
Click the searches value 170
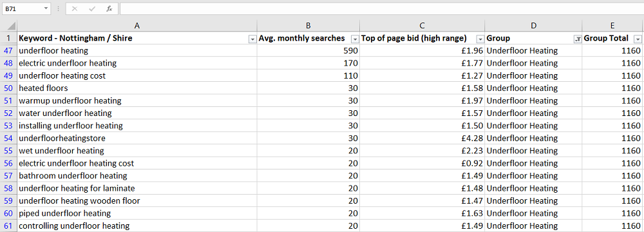coord(308,63)
